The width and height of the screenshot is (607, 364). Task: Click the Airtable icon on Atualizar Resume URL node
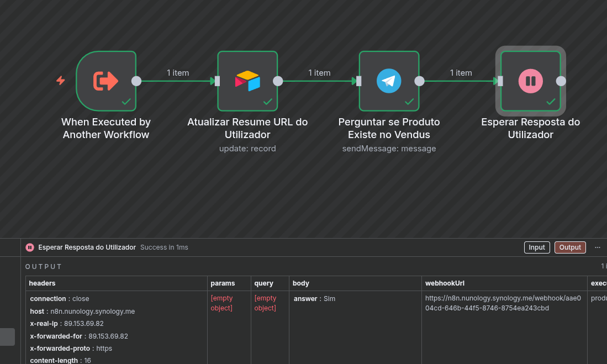pyautogui.click(x=247, y=81)
